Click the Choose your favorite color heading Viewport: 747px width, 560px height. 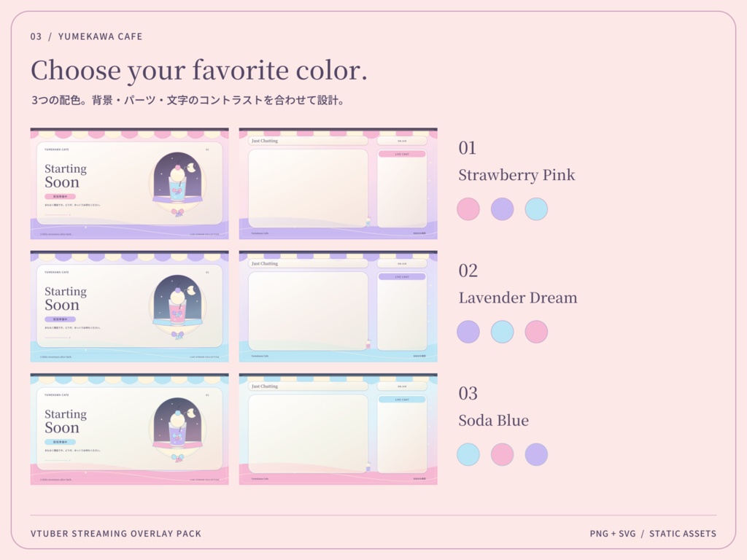tap(199, 71)
